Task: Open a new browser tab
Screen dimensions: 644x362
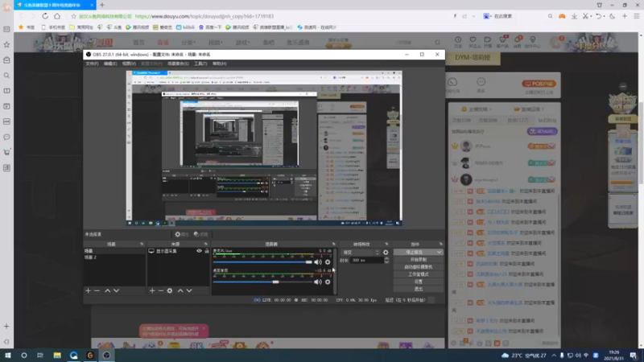Action: point(102,5)
